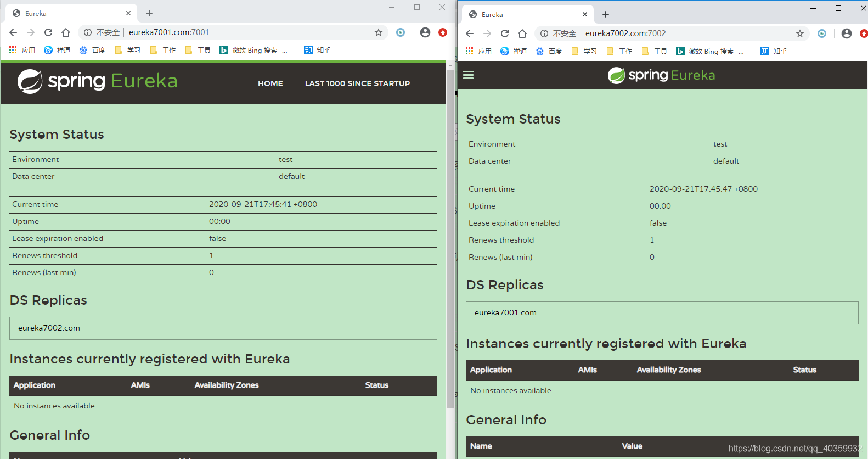Open Apps grid in eureka7002 bookmarks bar

click(478, 51)
